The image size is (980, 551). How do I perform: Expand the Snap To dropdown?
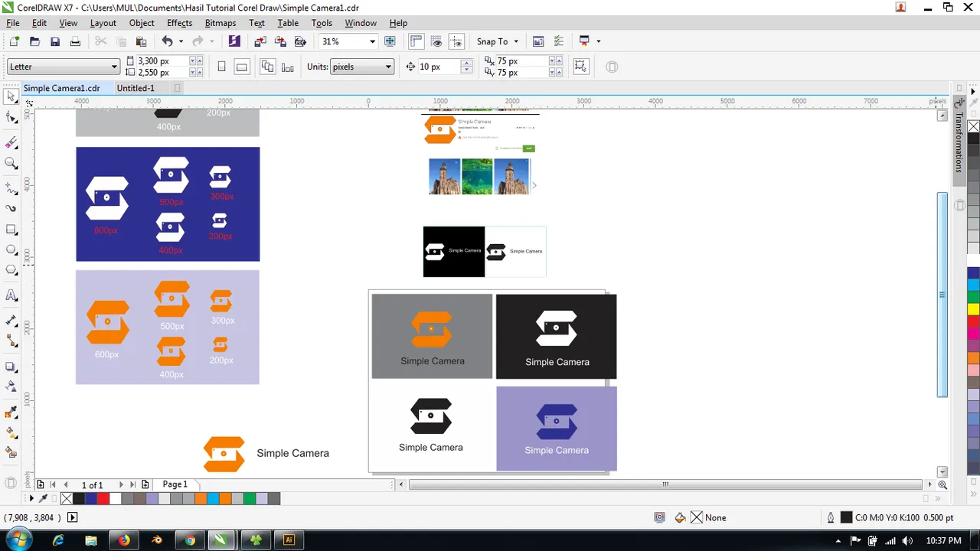515,41
